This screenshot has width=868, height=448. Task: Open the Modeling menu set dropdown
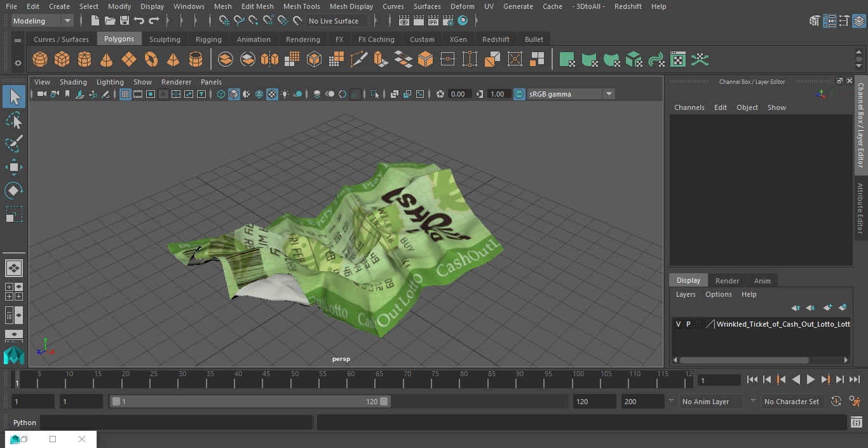[x=43, y=21]
